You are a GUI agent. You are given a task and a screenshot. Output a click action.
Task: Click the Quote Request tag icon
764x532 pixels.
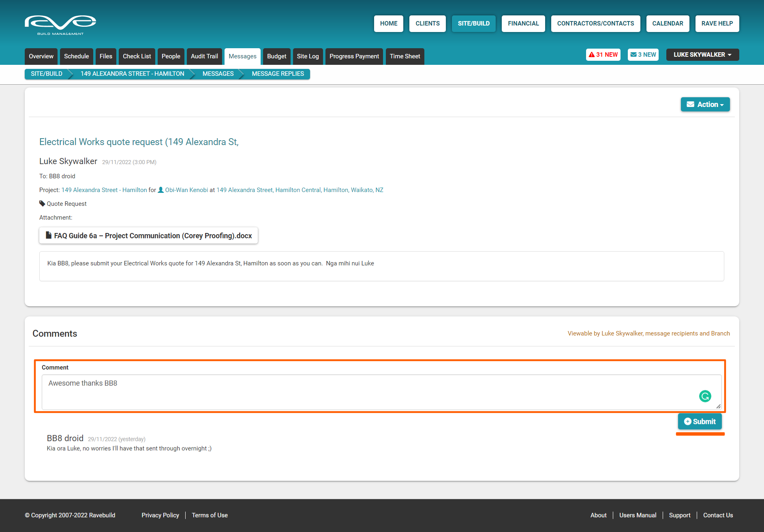pos(42,203)
